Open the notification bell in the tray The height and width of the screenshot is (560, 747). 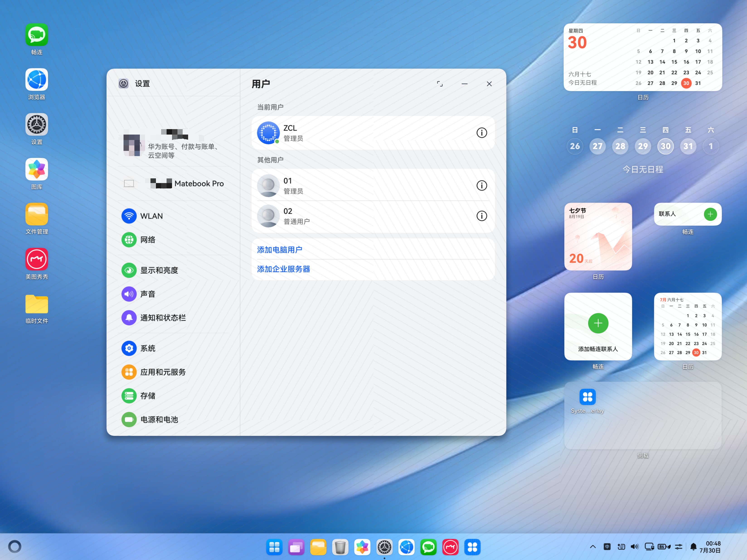click(693, 547)
